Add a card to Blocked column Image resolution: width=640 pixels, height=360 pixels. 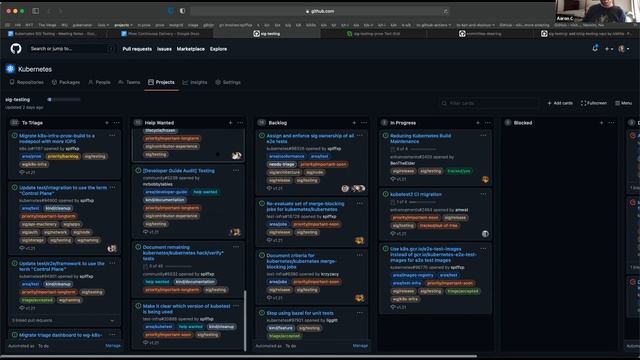(x=602, y=122)
